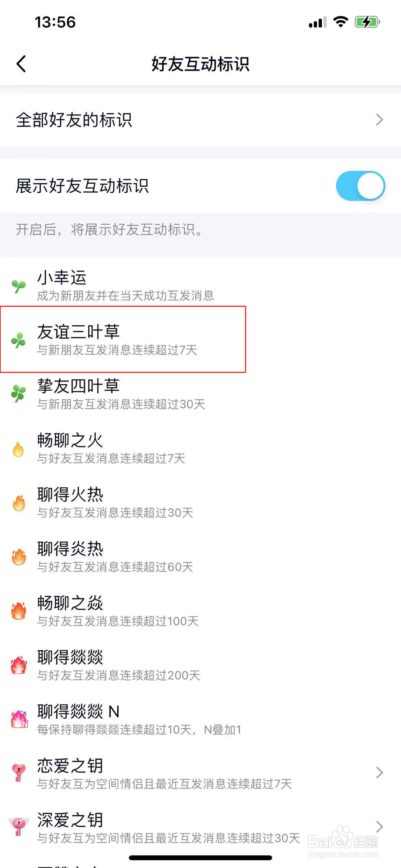Click the 畅聊之火 yellow flame icon
Screen dimensions: 401x868
18,449
